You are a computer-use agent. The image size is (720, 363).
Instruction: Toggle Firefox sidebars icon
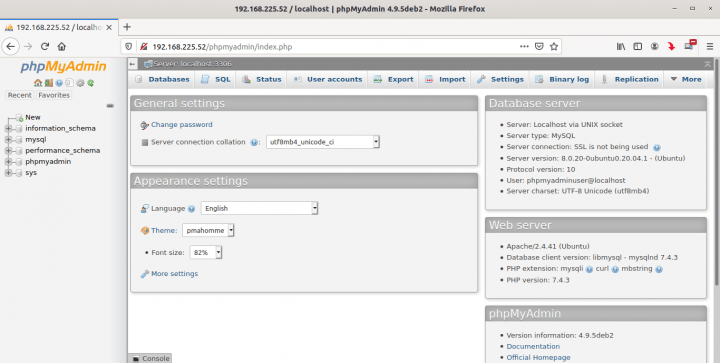click(x=638, y=46)
